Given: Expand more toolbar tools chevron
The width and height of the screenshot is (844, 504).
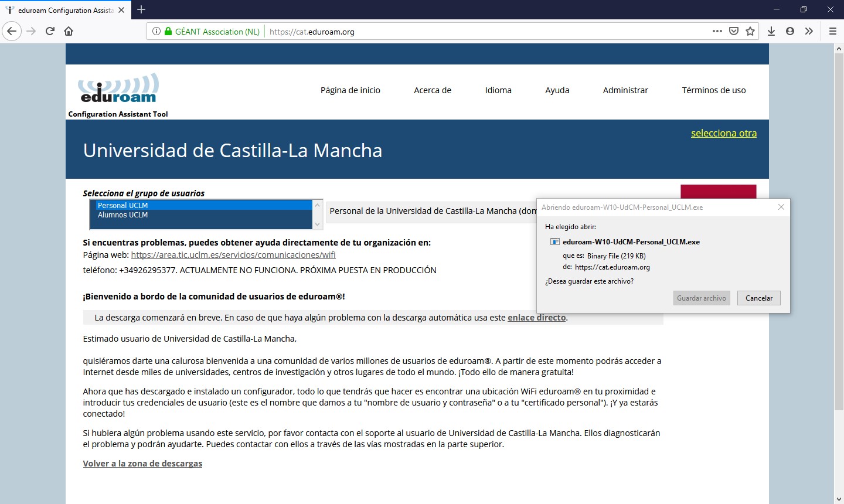Looking at the screenshot, I should [x=809, y=31].
